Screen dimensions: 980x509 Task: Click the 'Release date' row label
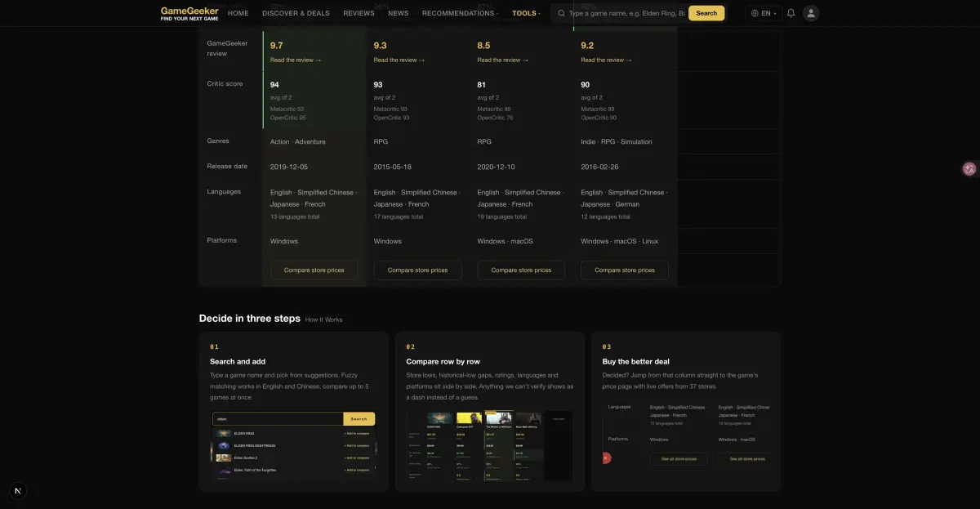(x=227, y=166)
